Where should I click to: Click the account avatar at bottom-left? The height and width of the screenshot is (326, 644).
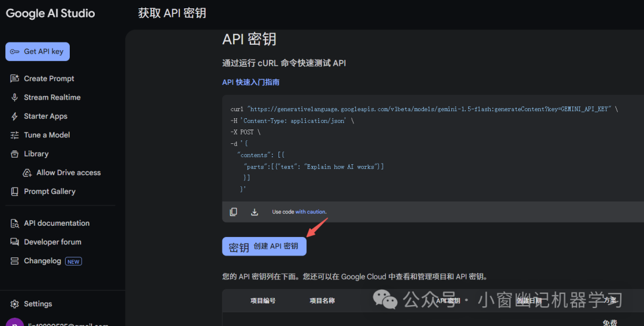[x=15, y=322]
